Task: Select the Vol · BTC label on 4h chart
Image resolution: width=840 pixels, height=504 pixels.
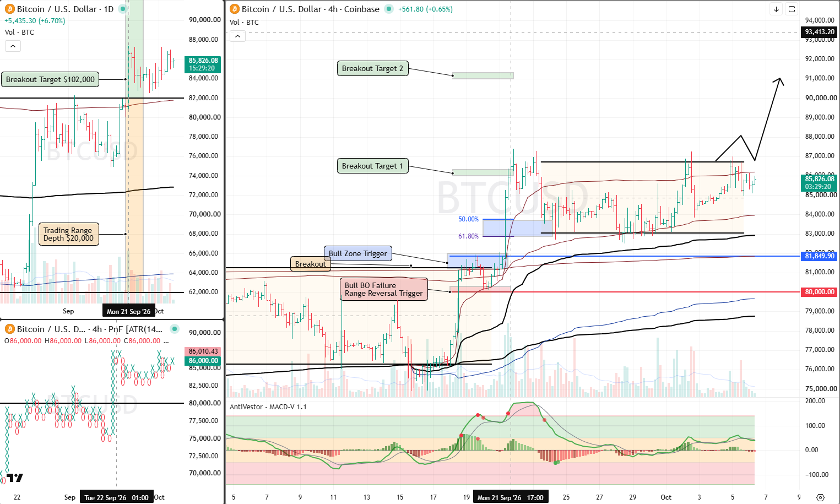Action: 244,23
